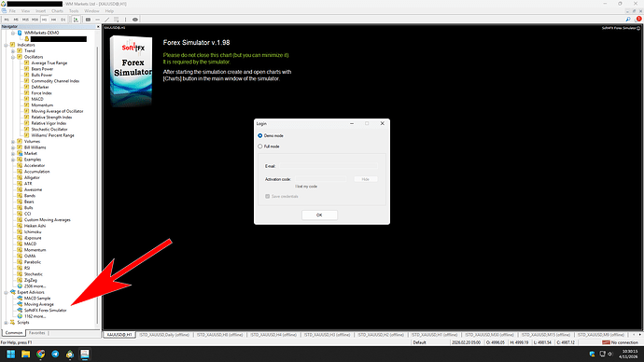The height and width of the screenshot is (362, 644).
Task: Toggle the Save credentials checkbox
Action: (267, 196)
